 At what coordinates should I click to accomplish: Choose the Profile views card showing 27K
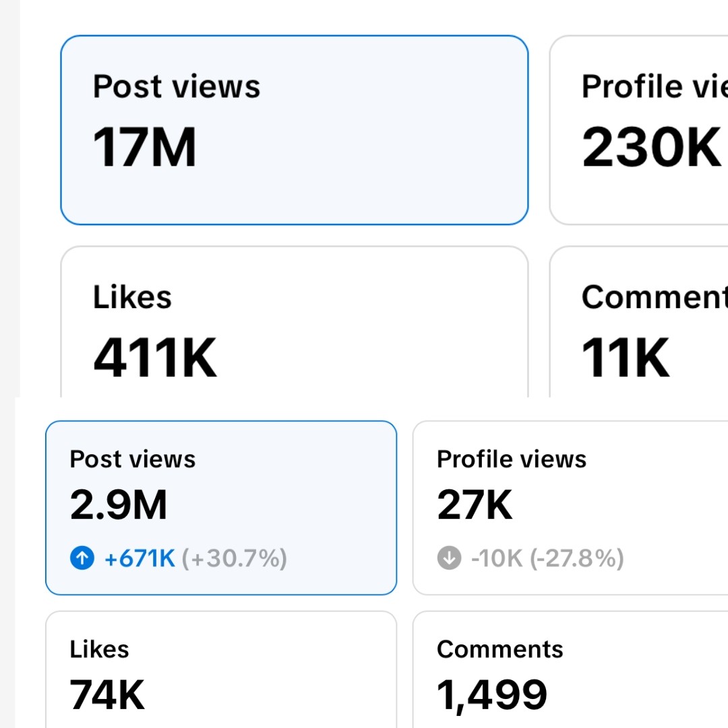pyautogui.click(x=571, y=508)
